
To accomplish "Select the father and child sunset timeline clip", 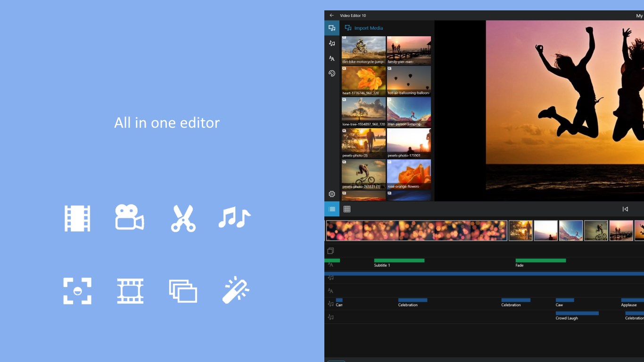I will tap(520, 230).
